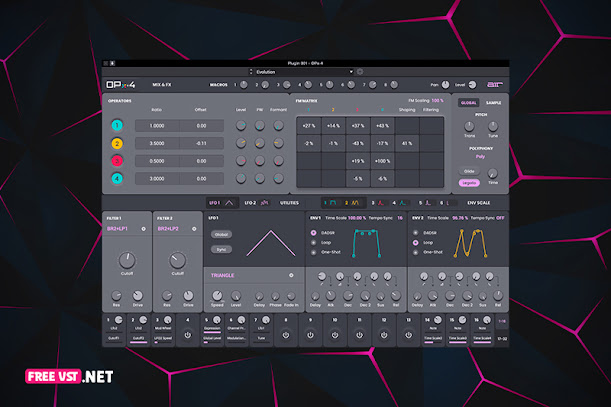Select envelope 1 tab button
The height and width of the screenshot is (407, 611).
click(x=330, y=203)
